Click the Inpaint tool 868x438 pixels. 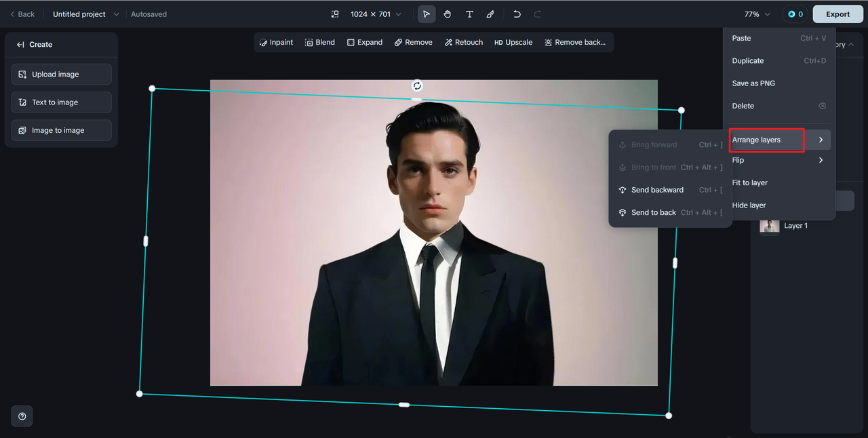tap(276, 42)
